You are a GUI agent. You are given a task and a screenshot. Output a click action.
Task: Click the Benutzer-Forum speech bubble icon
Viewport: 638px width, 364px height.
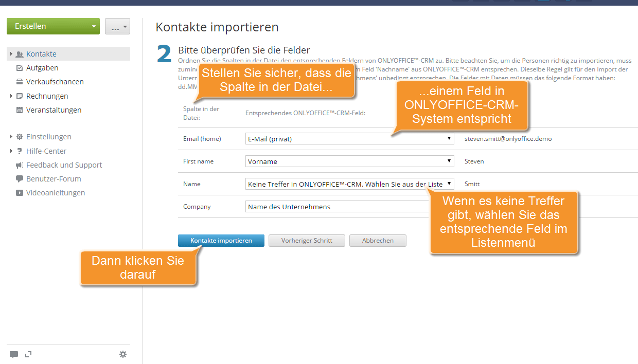click(20, 179)
